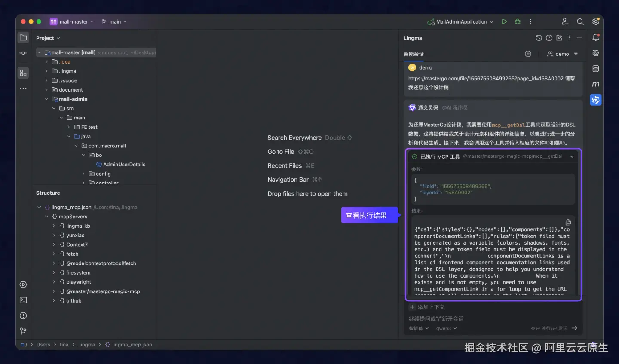This screenshot has width=619, height=364.
Task: Open the qwen3 model dropdown
Action: (x=447, y=328)
